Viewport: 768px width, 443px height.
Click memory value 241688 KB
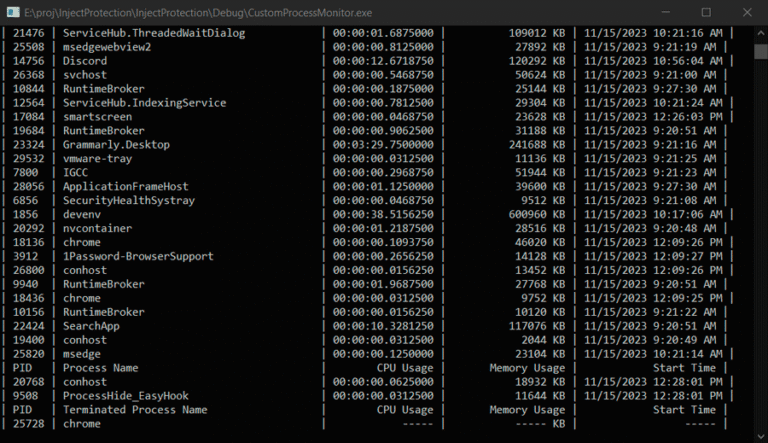536,145
